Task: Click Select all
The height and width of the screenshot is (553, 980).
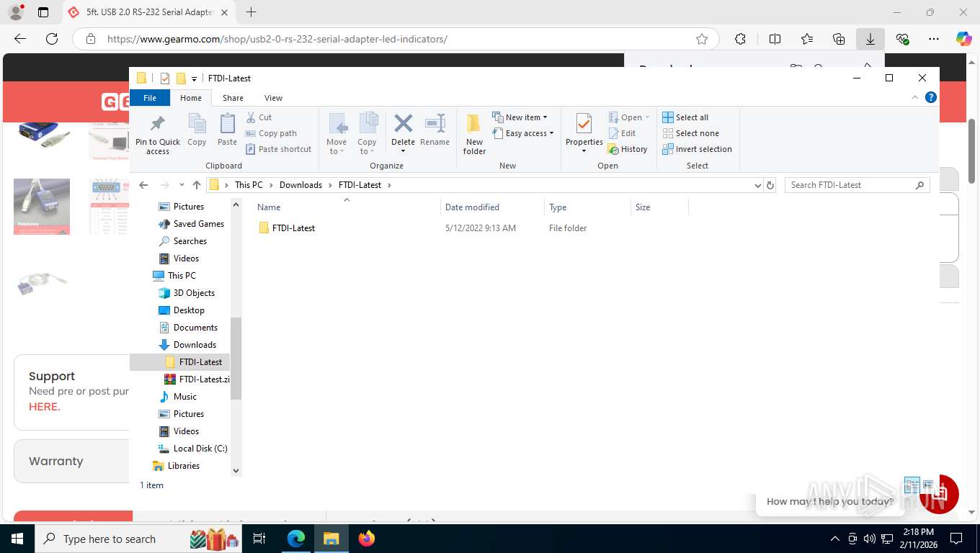Action: [x=685, y=117]
